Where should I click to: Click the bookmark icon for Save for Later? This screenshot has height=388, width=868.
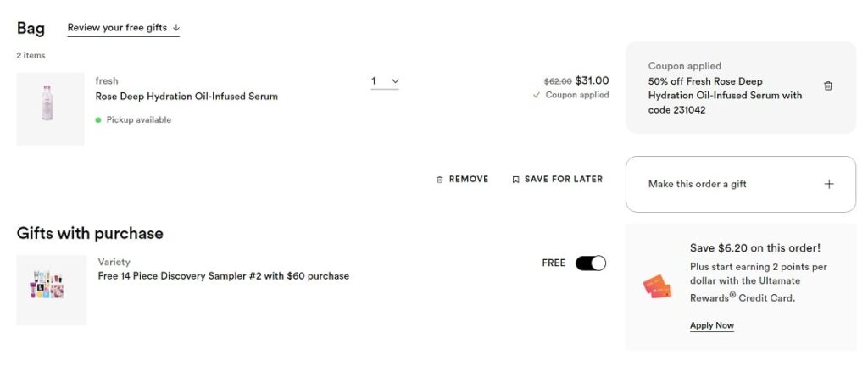point(515,180)
